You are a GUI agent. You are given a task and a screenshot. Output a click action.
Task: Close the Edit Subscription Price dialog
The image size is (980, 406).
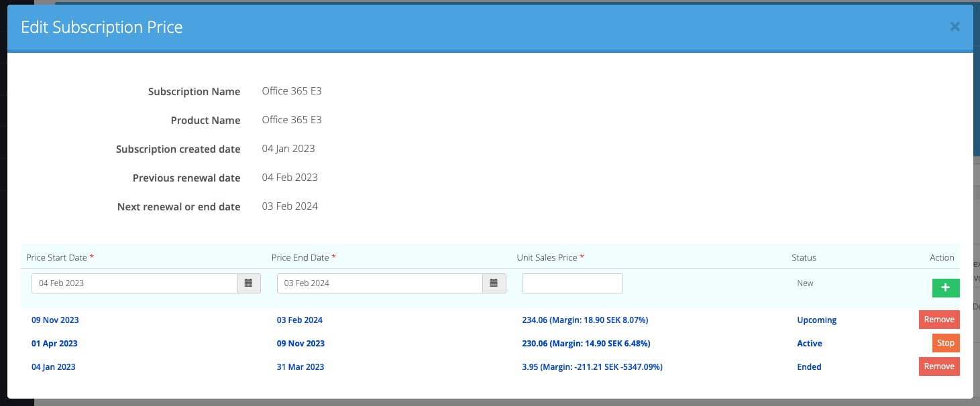955,27
